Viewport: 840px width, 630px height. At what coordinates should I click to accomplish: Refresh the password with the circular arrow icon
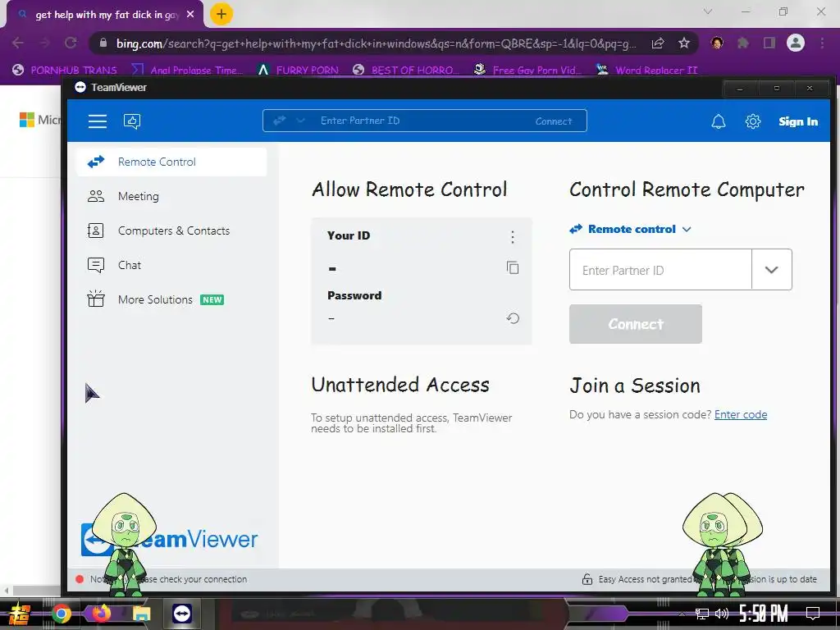click(513, 318)
